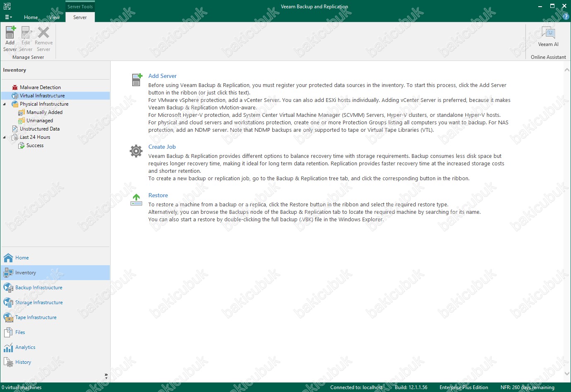Click the Home house icon in navigation
This screenshot has height=392, width=571.
pos(8,258)
